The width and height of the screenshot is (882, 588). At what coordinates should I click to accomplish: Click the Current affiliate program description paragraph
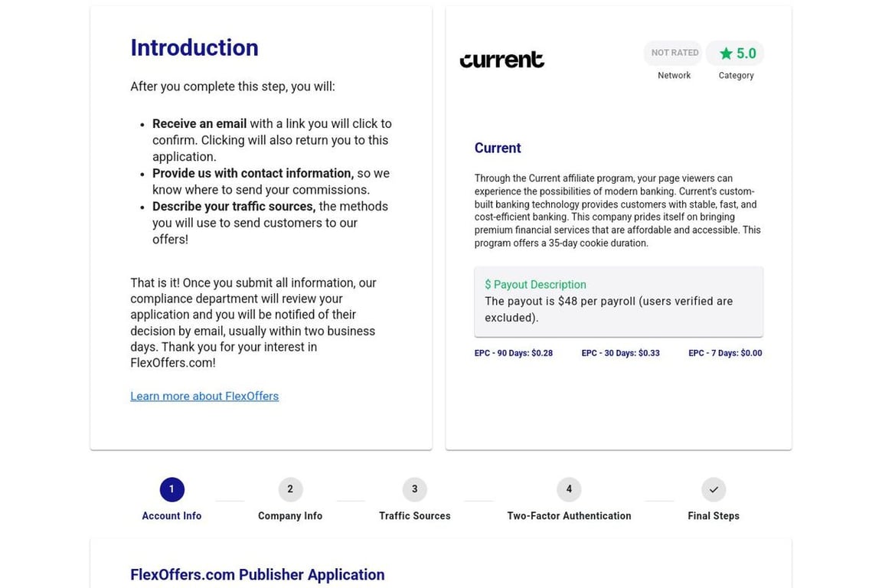click(618, 211)
